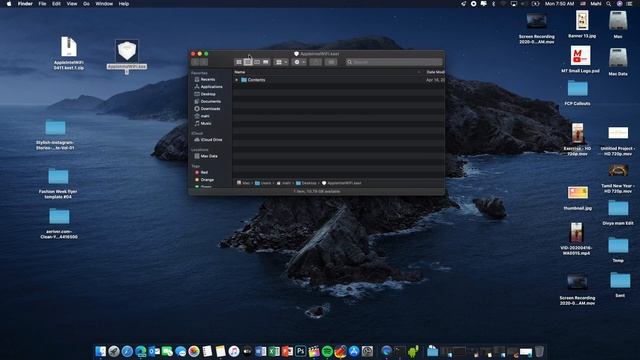This screenshot has width=640, height=360.
Task: Go forward in Finder window
Action: click(x=204, y=62)
